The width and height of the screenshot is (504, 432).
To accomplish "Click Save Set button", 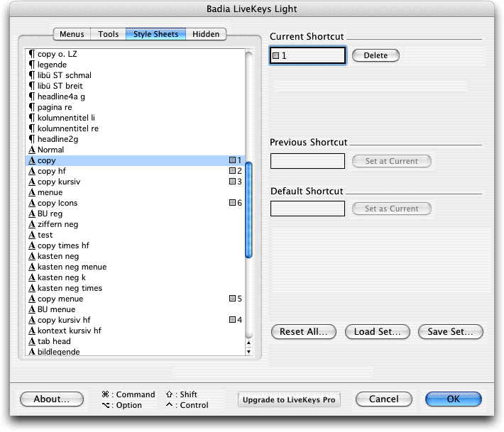I will pyautogui.click(x=450, y=331).
